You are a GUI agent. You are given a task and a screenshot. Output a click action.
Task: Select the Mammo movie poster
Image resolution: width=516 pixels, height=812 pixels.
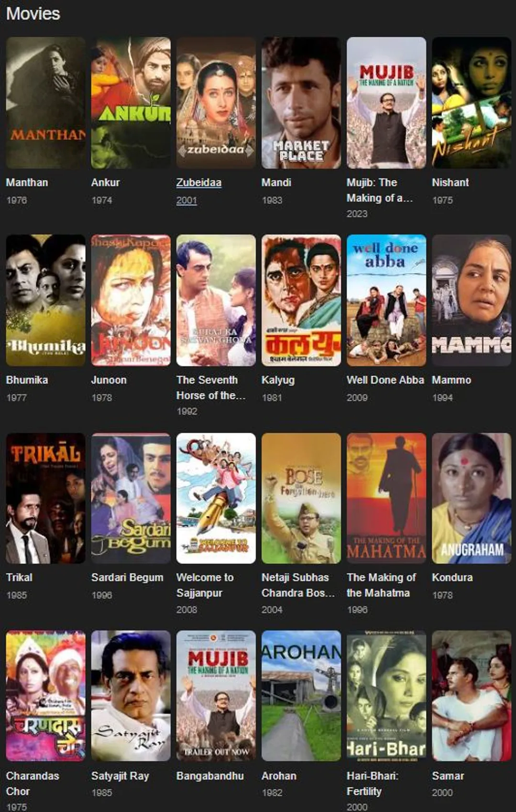[x=471, y=300]
